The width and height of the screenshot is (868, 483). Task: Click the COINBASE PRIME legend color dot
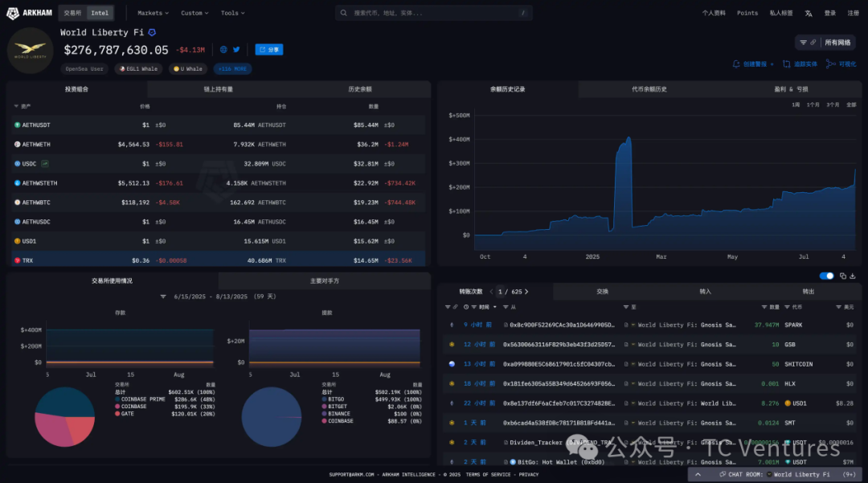[x=117, y=399]
